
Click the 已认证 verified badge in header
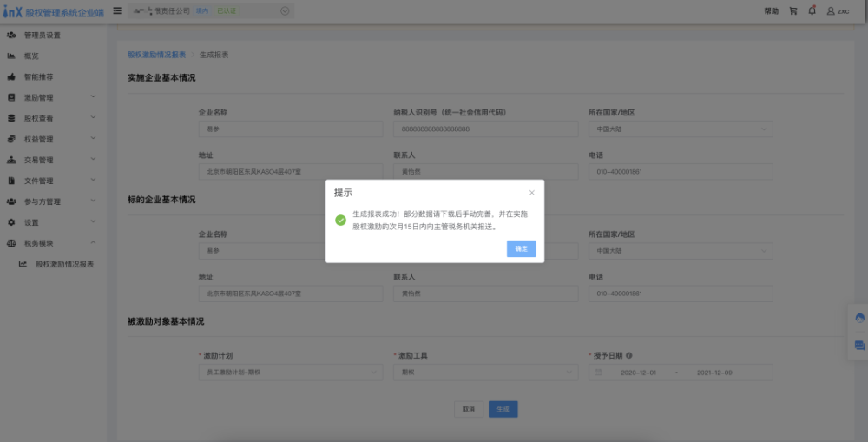(227, 10)
